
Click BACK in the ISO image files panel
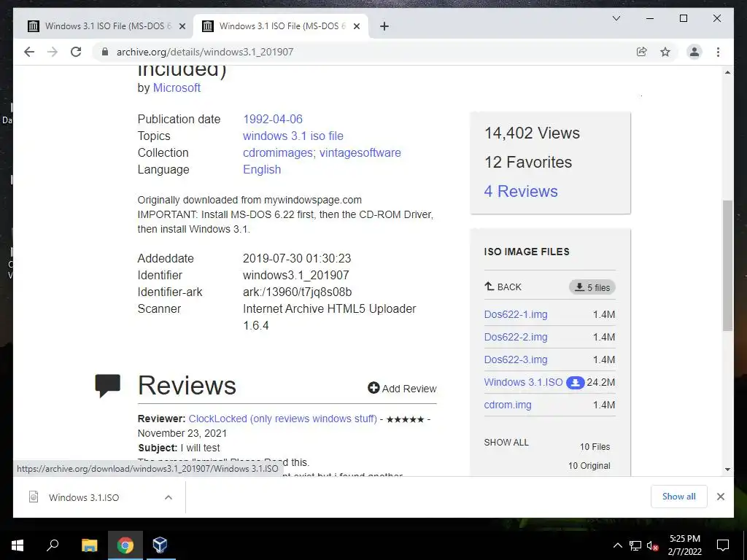coord(503,287)
